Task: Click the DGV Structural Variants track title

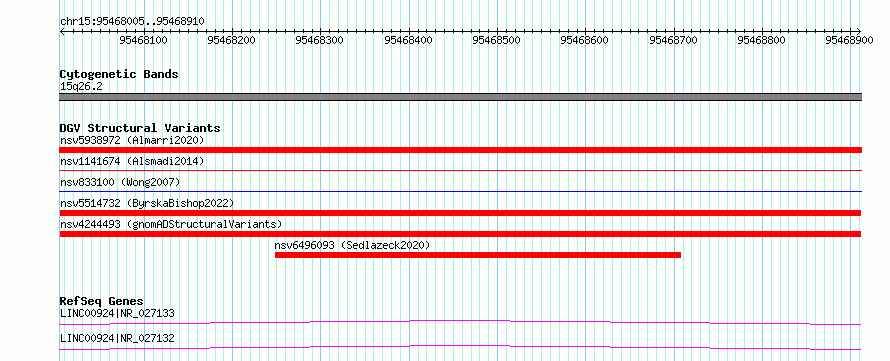Action: tap(140, 128)
